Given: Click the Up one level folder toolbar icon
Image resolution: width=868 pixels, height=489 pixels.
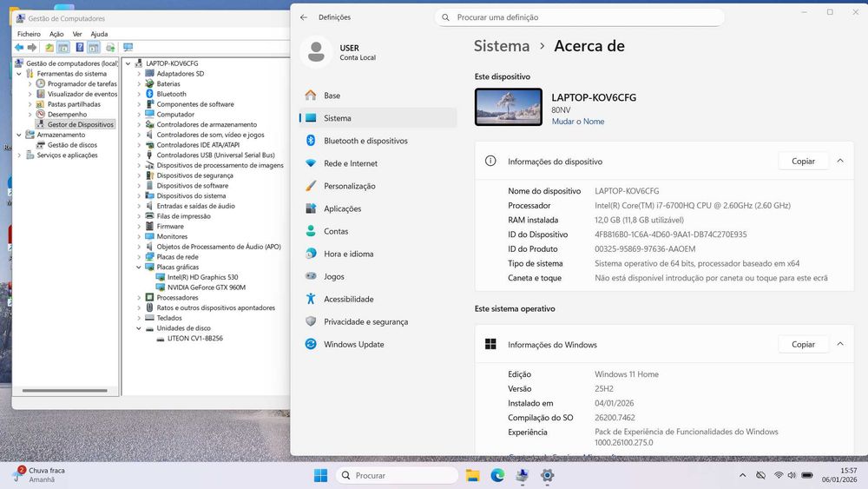Looking at the screenshot, I should (49, 48).
